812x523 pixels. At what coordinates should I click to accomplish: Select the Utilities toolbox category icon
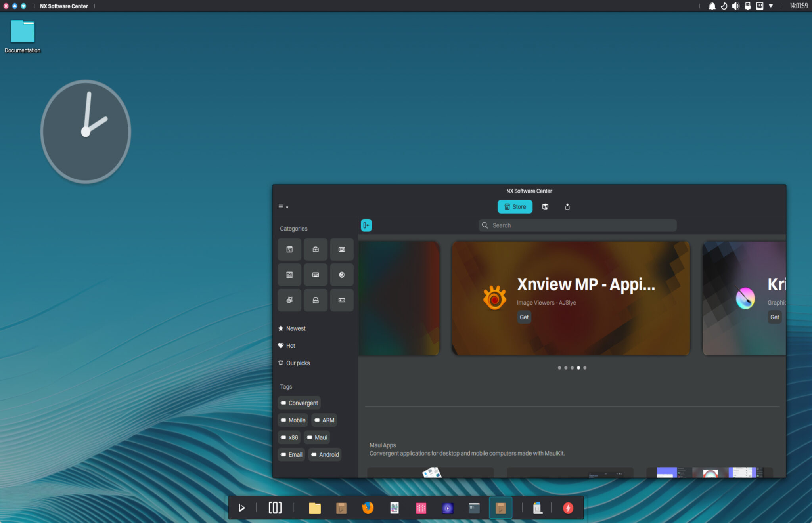click(315, 249)
